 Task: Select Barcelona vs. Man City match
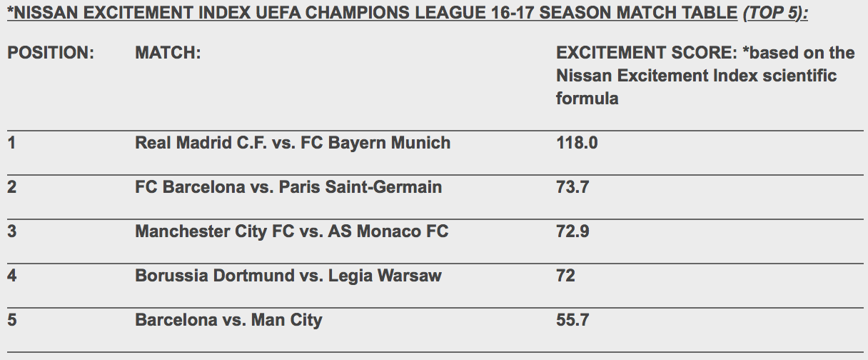click(x=228, y=320)
